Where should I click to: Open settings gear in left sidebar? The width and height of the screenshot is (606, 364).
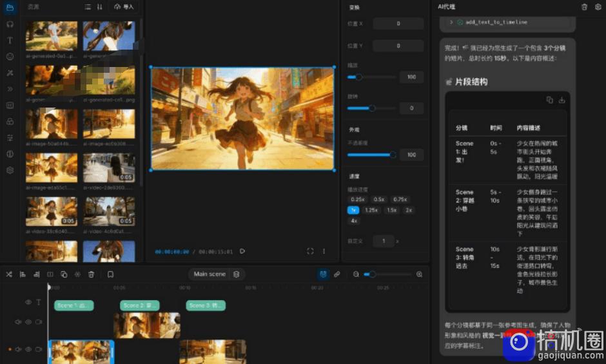click(10, 170)
